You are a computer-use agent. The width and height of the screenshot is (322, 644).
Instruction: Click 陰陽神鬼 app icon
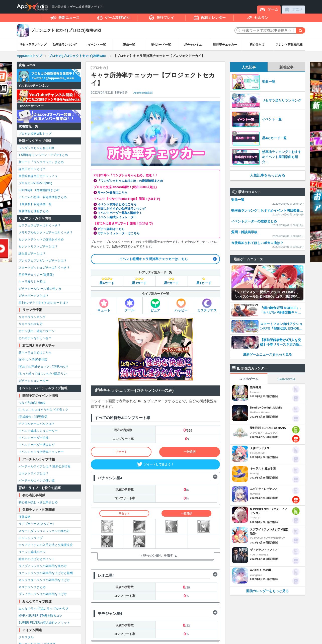240,393
